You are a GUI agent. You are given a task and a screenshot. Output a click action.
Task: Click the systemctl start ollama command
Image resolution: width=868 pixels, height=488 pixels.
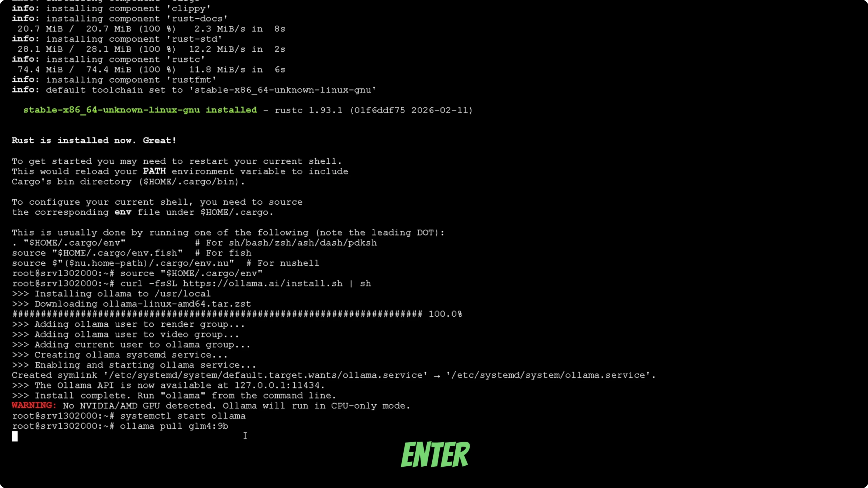click(183, 416)
